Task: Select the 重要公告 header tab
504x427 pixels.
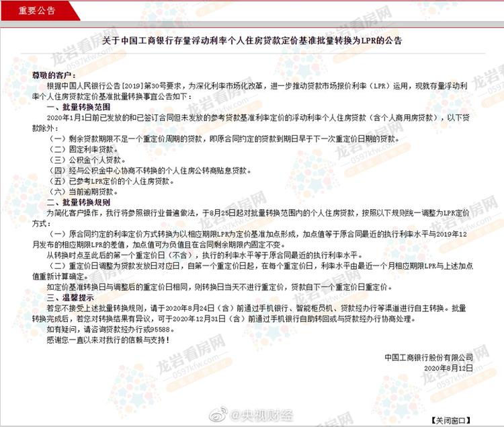Action: pos(37,11)
